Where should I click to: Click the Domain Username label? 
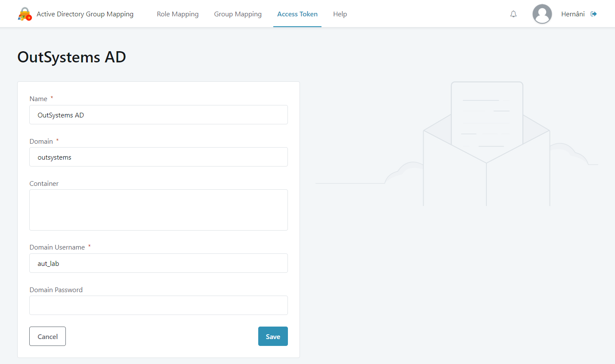tap(57, 247)
